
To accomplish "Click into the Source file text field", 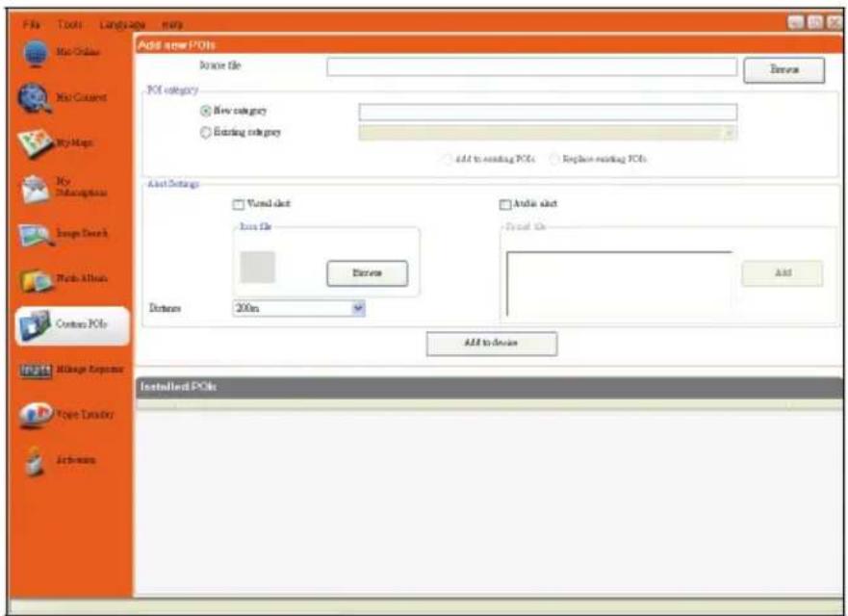I will (531, 67).
